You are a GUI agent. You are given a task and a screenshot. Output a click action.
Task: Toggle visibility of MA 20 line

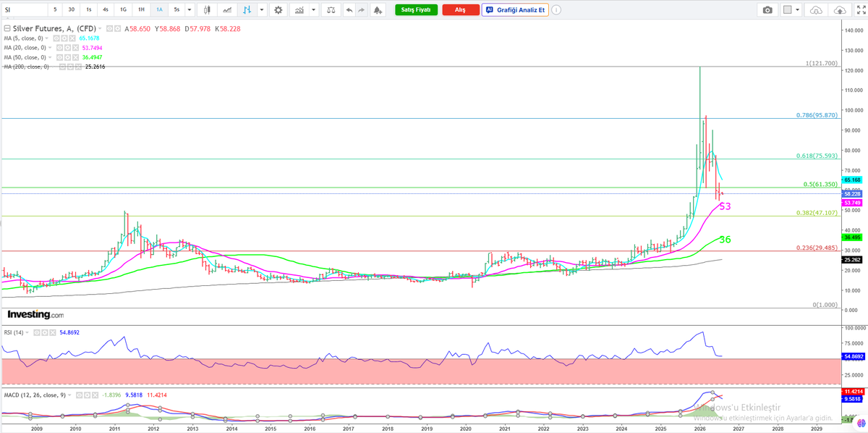59,48
